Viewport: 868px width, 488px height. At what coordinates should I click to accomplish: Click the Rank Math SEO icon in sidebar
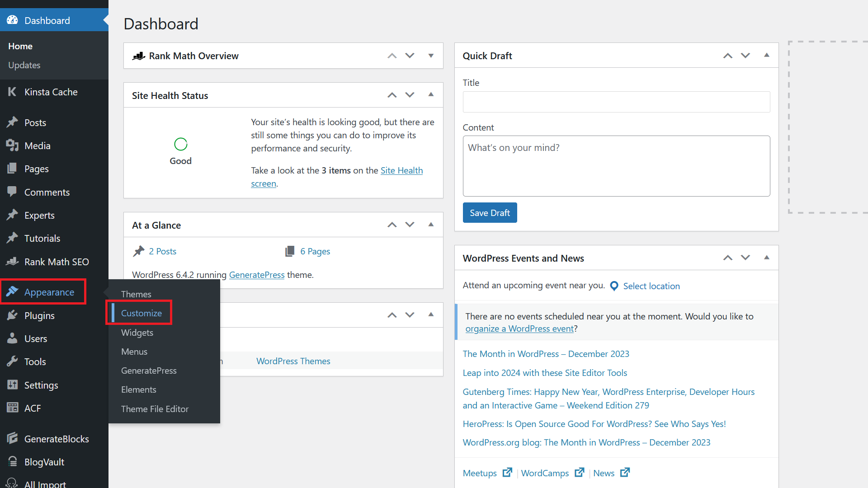[x=12, y=261]
